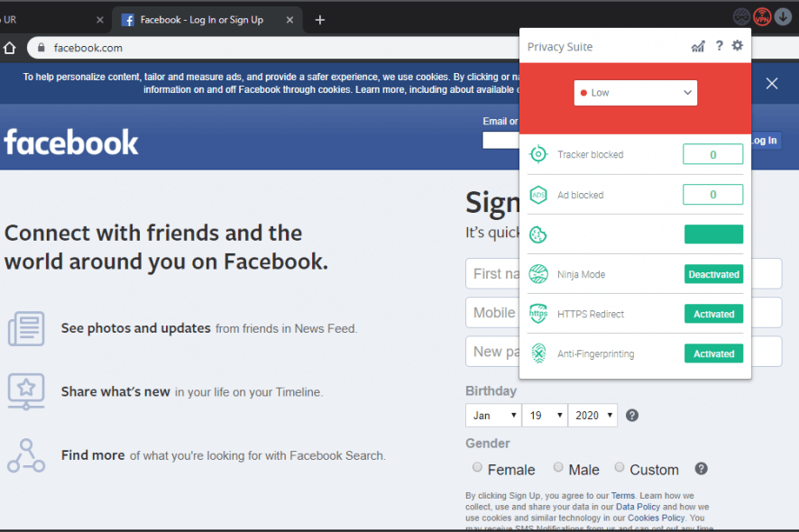Click the Mobile number input field
Image resolution: width=799 pixels, height=532 pixels.
(x=492, y=312)
